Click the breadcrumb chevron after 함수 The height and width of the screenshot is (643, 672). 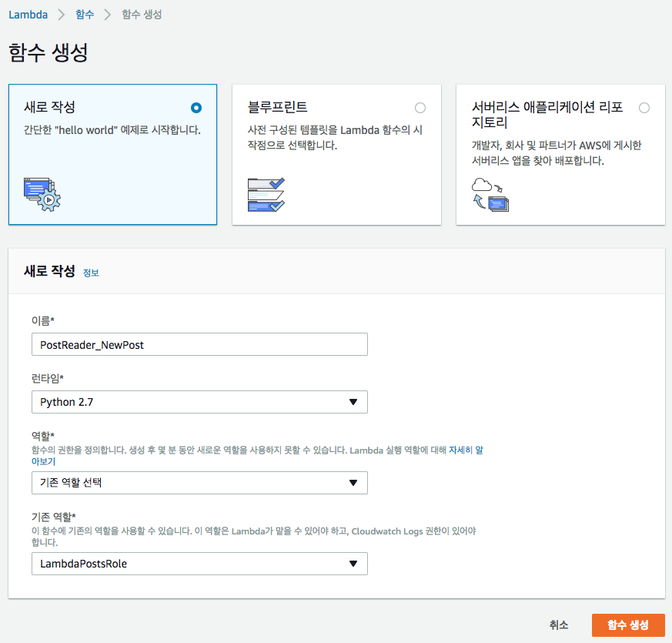pos(108,15)
